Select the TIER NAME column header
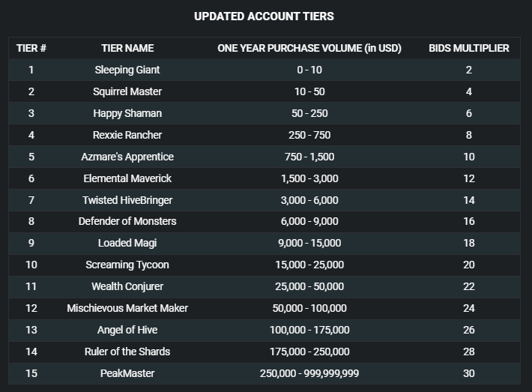The image size is (532, 392). coord(127,48)
